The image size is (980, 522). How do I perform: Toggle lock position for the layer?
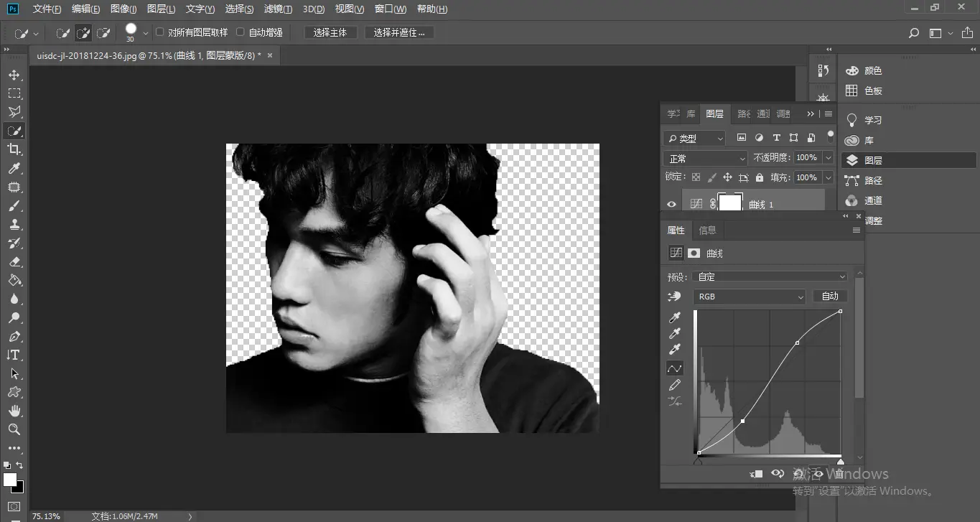pyautogui.click(x=727, y=177)
